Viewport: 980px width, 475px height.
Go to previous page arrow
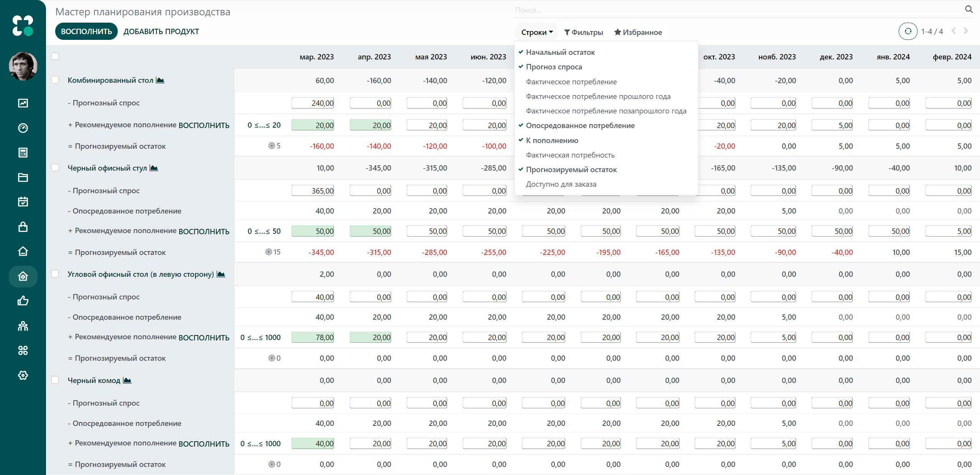pyautogui.click(x=954, y=31)
